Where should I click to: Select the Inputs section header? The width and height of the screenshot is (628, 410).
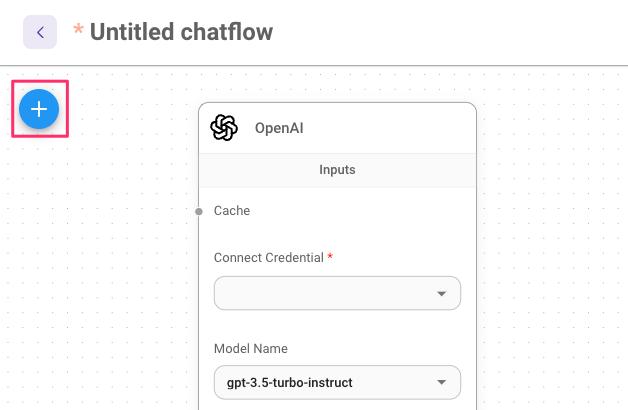pos(337,170)
